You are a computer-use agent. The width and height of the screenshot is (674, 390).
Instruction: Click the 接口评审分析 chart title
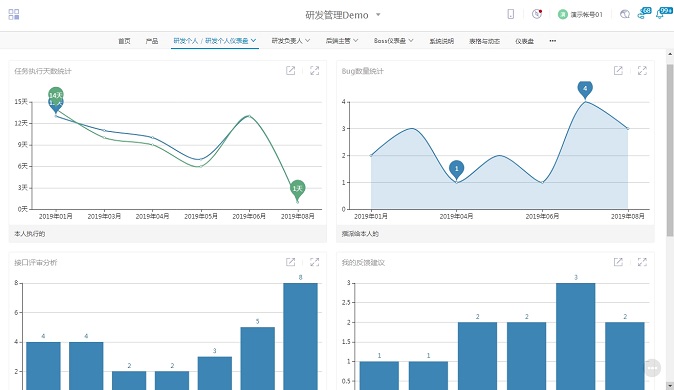[x=36, y=262]
